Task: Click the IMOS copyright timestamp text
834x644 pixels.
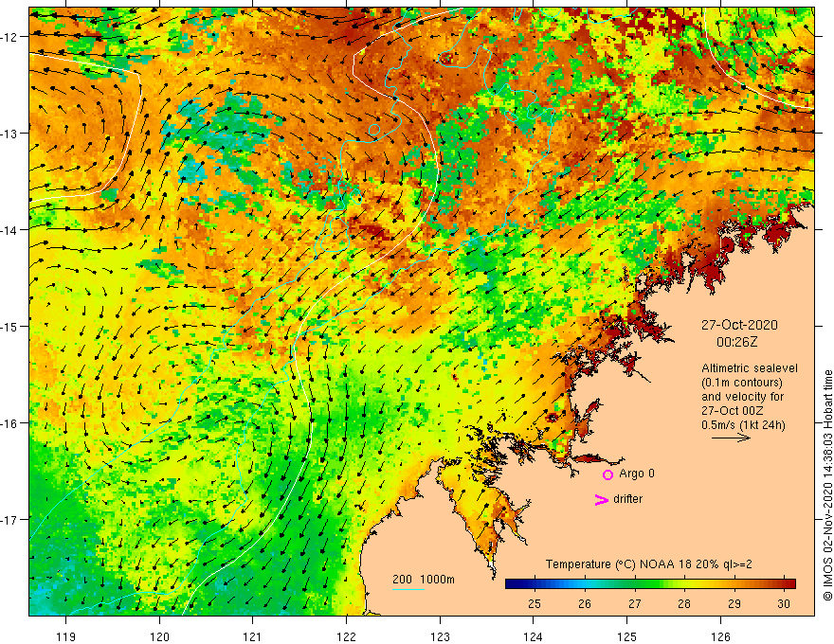Action: tap(827, 486)
